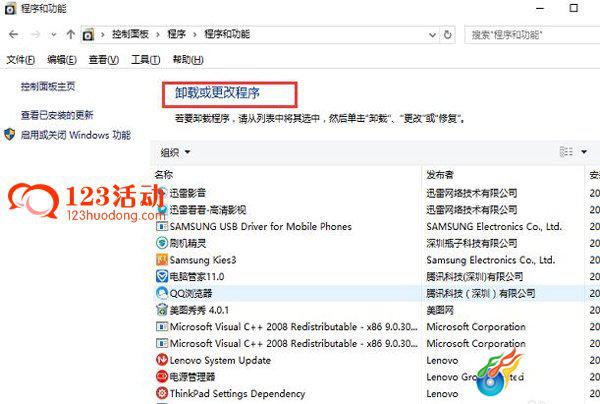Viewport: 600px width, 404px height.
Task: Select 电脑管家11.0 program name
Action: 197,277
